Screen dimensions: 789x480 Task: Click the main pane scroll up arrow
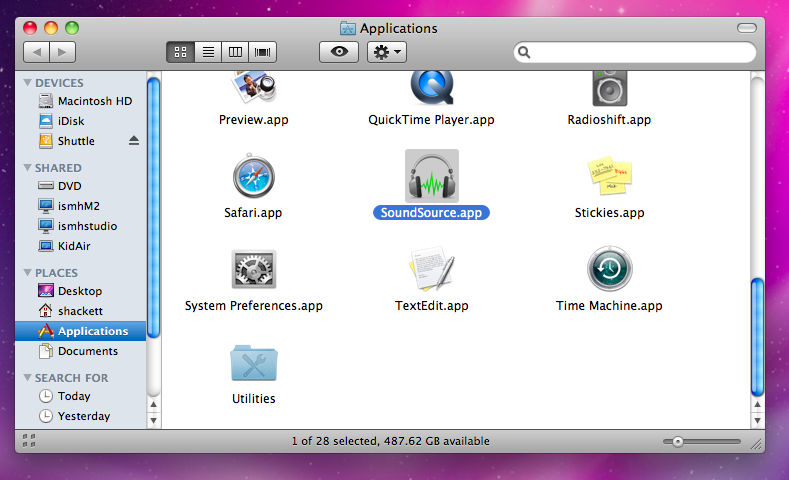point(757,405)
